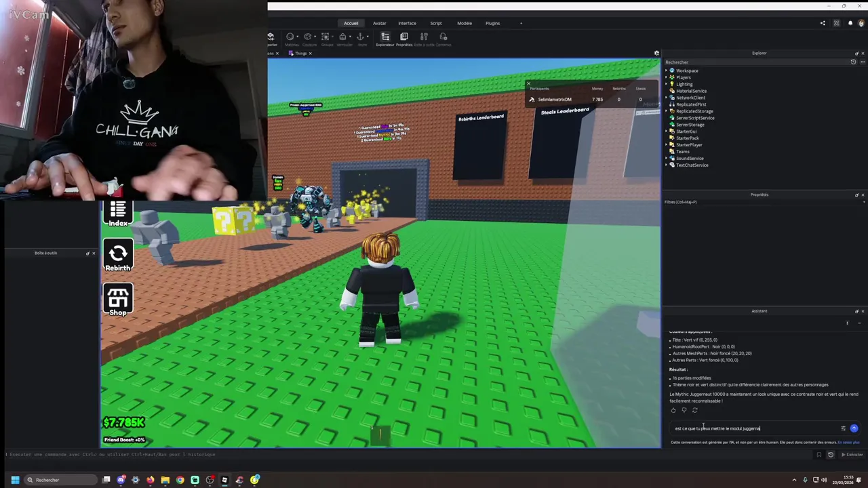Select ReplicatedFirst in the Explorer
Image resolution: width=868 pixels, height=488 pixels.
[x=691, y=104]
